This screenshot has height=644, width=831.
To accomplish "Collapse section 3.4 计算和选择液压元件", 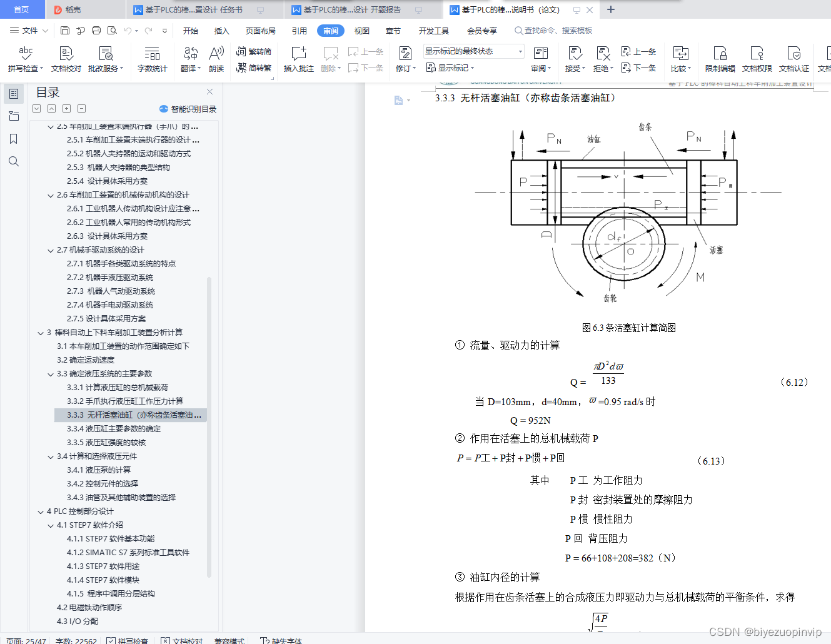I will click(51, 456).
